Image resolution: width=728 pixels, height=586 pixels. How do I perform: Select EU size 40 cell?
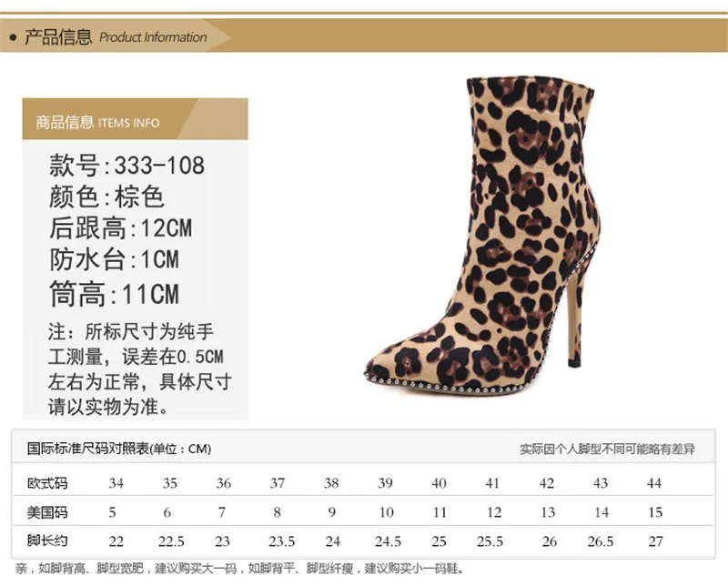click(439, 483)
